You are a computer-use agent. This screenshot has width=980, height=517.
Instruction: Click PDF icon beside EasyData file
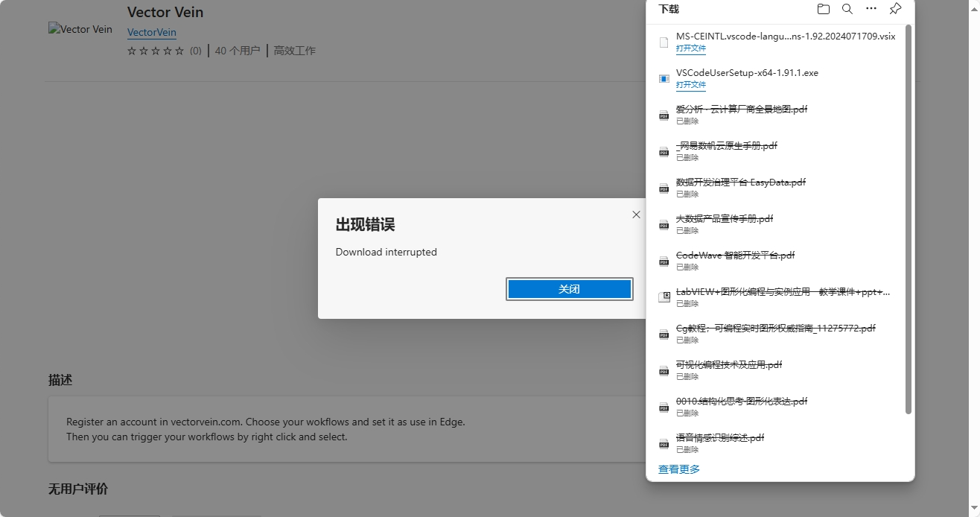664,188
